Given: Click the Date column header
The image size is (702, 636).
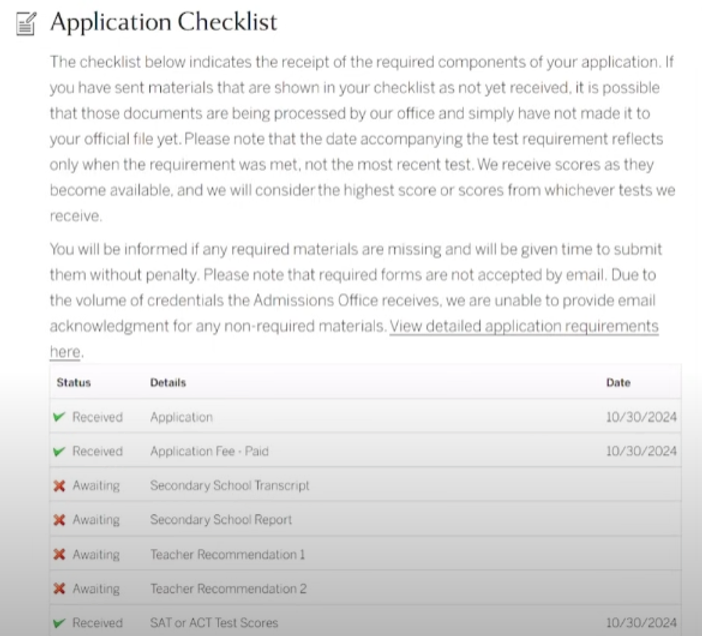Looking at the screenshot, I should tap(618, 383).
